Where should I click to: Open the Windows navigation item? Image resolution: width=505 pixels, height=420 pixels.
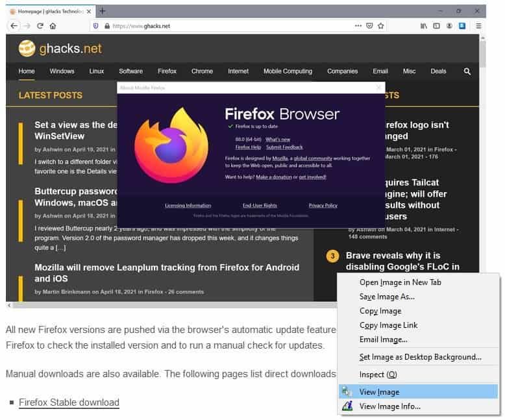pyautogui.click(x=62, y=71)
